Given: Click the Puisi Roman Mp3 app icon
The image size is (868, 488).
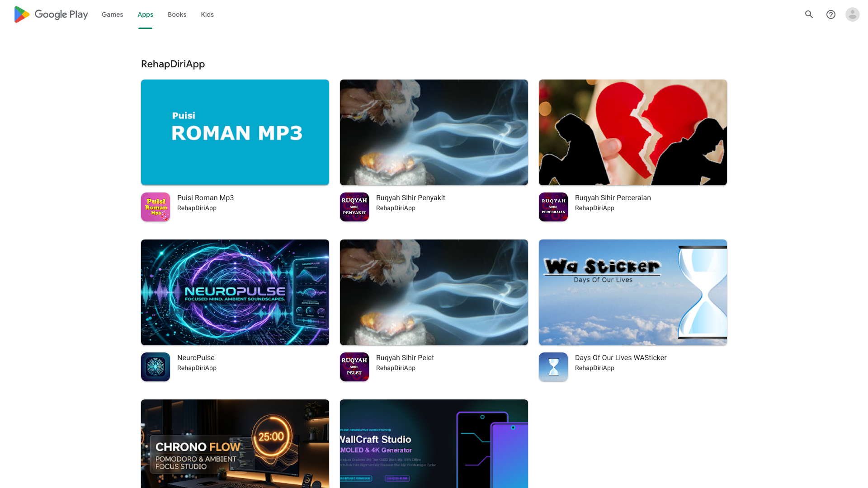Looking at the screenshot, I should click(x=156, y=207).
